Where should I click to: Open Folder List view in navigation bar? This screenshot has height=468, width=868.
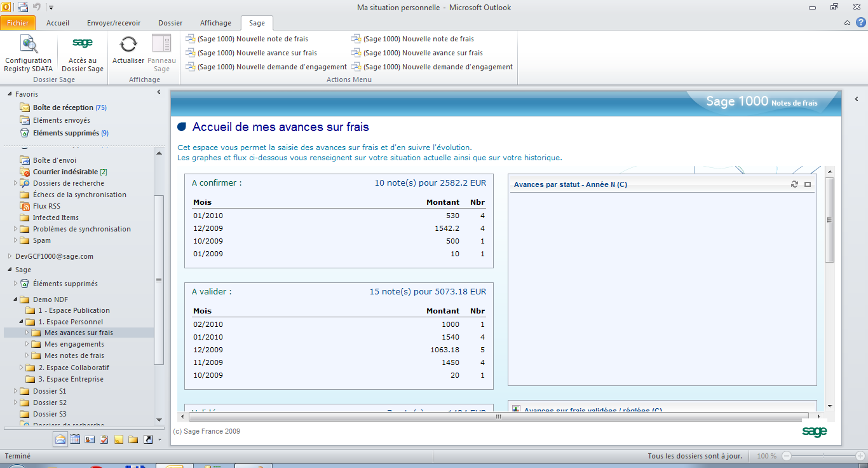tap(133, 439)
